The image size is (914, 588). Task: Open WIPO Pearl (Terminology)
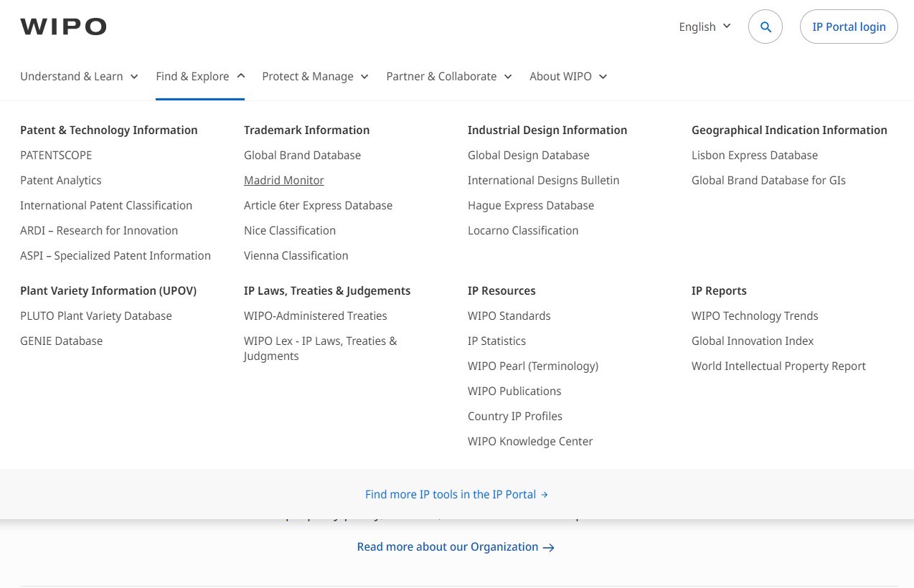tap(533, 366)
